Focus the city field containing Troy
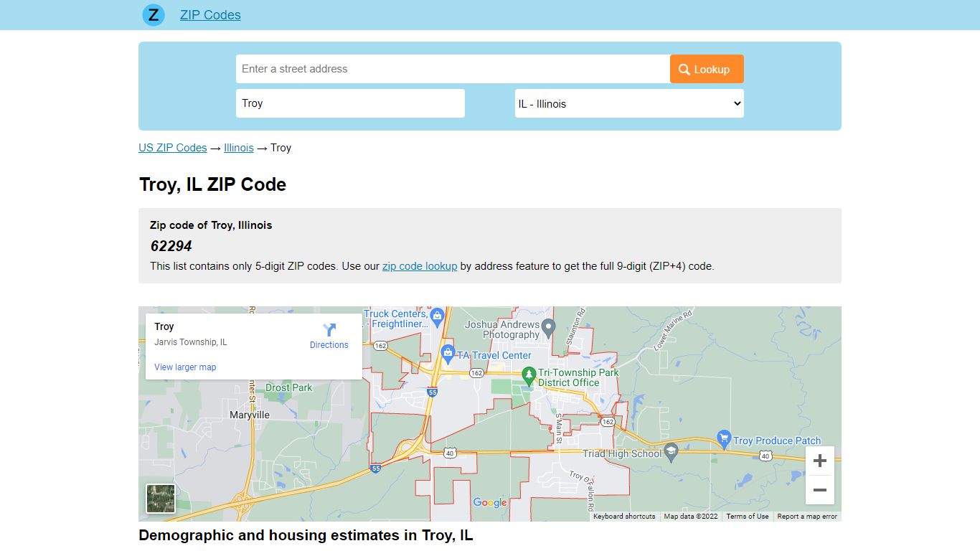The width and height of the screenshot is (980, 551). (350, 103)
